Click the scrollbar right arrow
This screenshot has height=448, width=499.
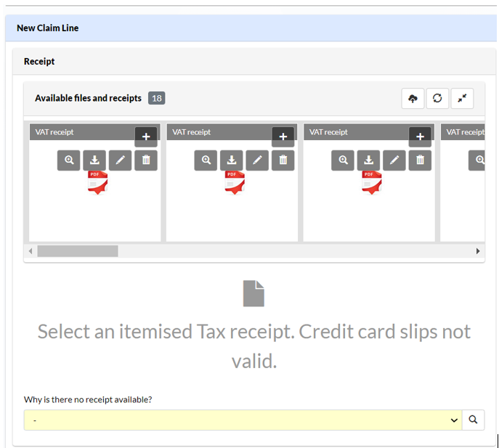[478, 251]
